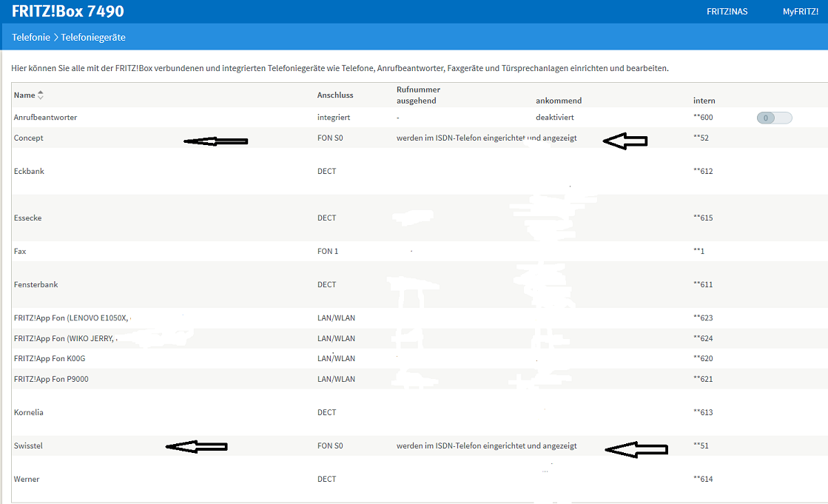Viewport: 828px width, 504px height.
Task: Select the Anrufbeantworter row name
Action: coord(45,117)
